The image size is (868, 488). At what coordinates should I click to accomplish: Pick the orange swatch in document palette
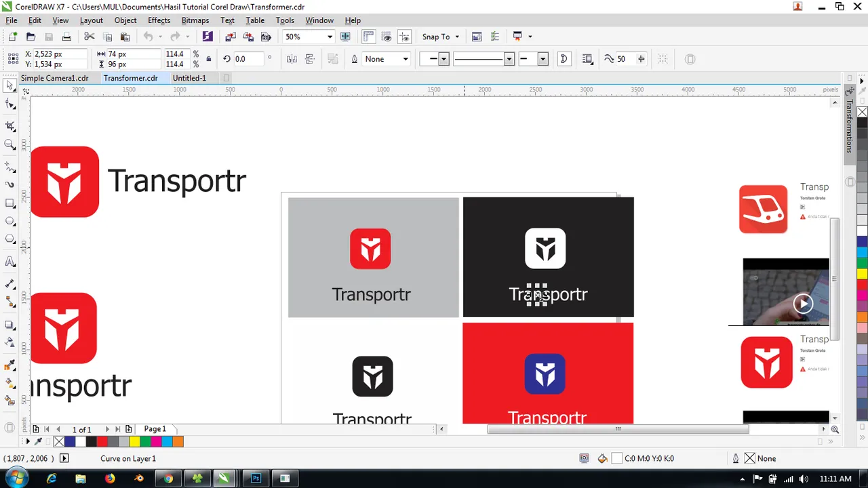point(178,442)
